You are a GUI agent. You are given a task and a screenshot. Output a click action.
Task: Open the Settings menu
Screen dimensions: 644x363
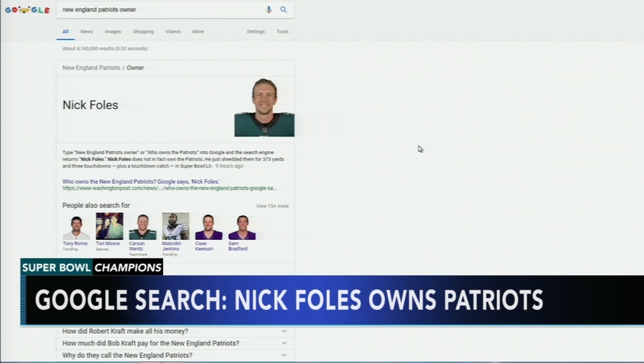[x=256, y=32]
